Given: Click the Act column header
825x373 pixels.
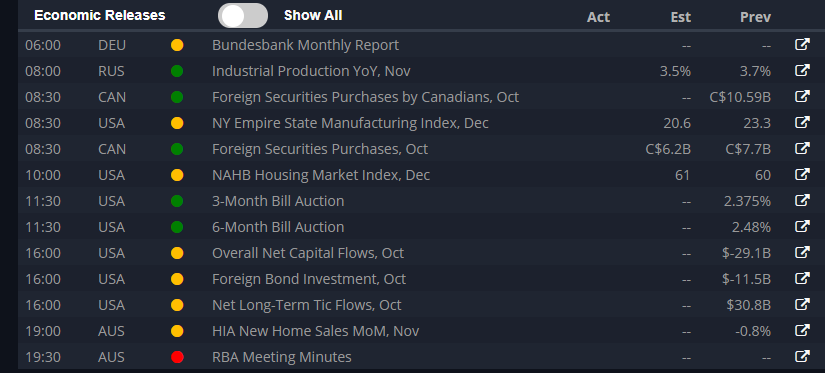Looking at the screenshot, I should pyautogui.click(x=598, y=17).
